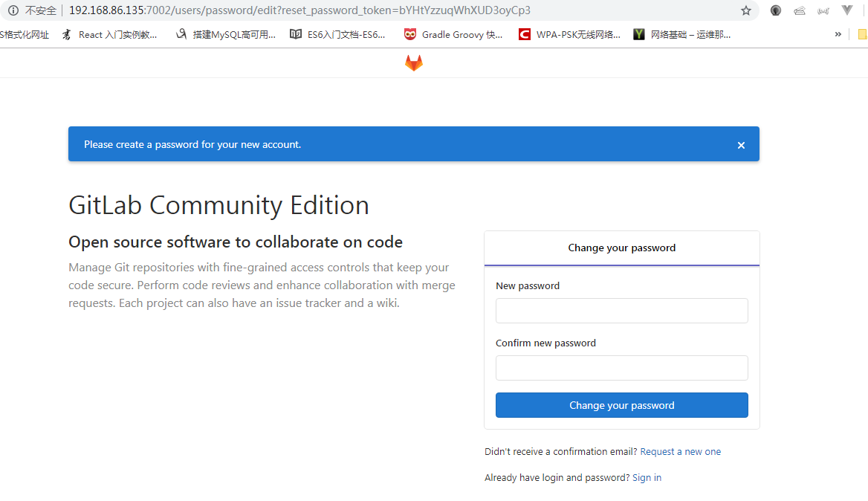
Task: Follow the Sign in link
Action: click(x=646, y=477)
